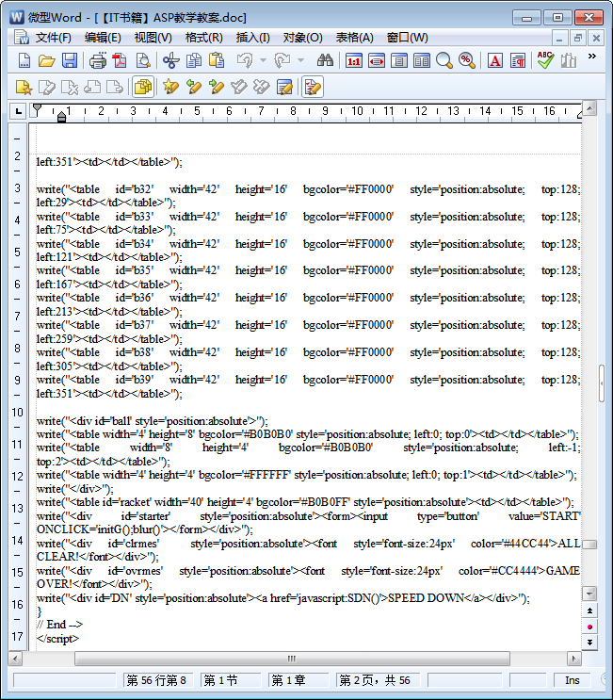Image resolution: width=613 pixels, height=700 pixels.
Task: Open the 窗口(W) menu
Action: 408,38
